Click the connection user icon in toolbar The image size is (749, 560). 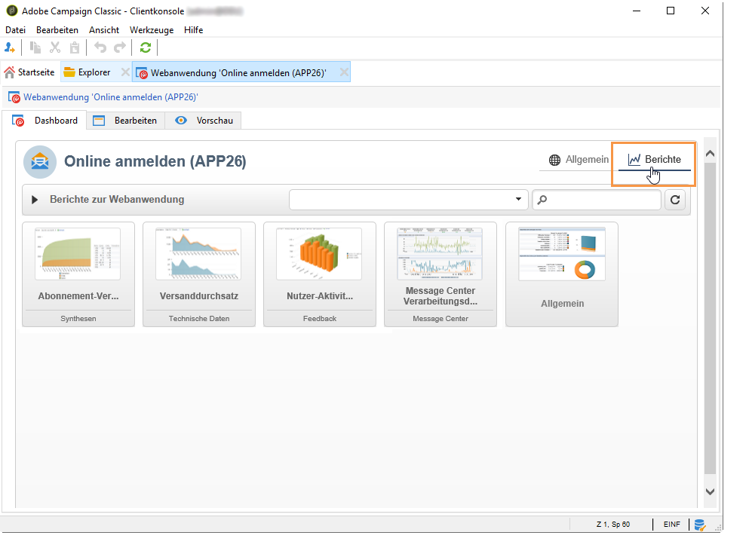pos(10,47)
